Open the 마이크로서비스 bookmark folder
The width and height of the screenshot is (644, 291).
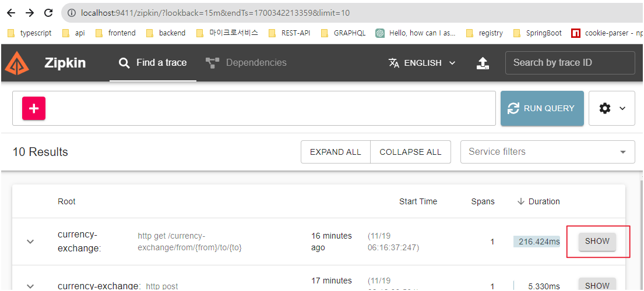click(x=227, y=33)
